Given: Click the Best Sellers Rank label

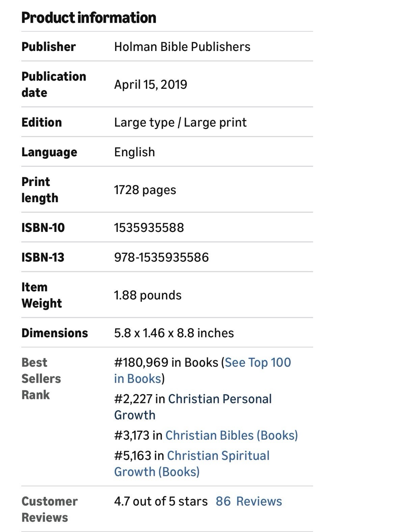Looking at the screenshot, I should pos(41,379).
